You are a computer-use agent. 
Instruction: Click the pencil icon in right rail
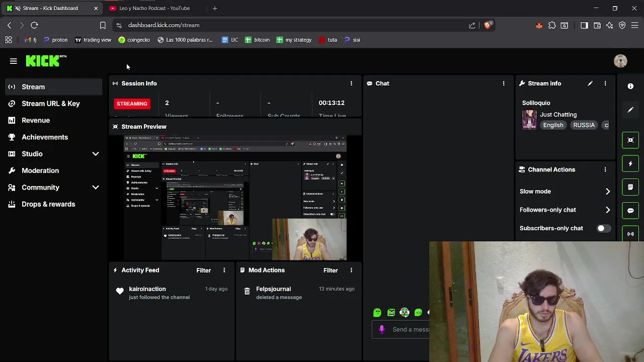[x=630, y=110]
